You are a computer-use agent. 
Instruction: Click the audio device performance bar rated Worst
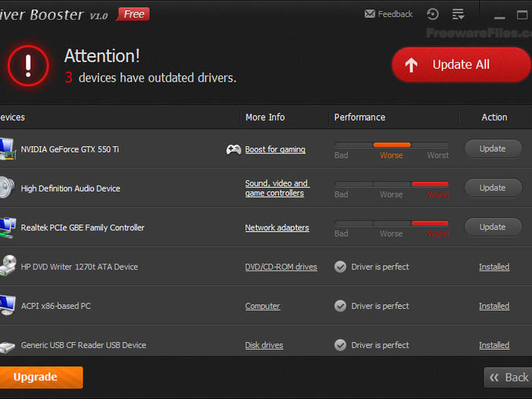[392, 184]
